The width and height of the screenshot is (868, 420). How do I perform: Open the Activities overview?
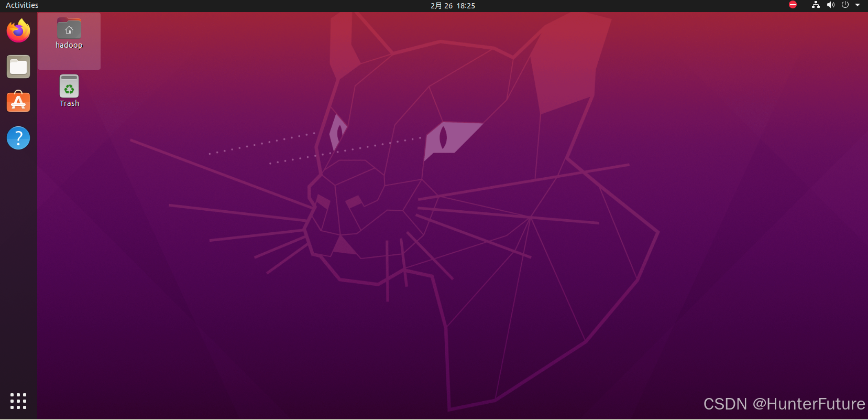pyautogui.click(x=22, y=5)
